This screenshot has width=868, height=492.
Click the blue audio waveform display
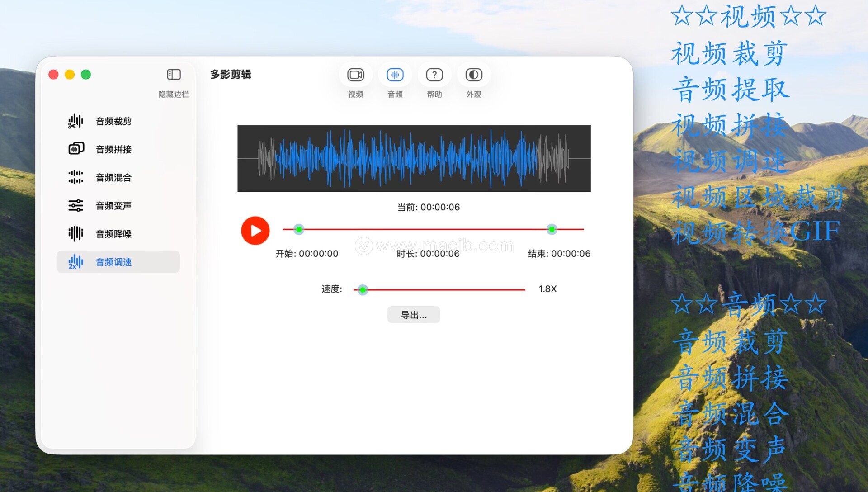[x=414, y=159]
